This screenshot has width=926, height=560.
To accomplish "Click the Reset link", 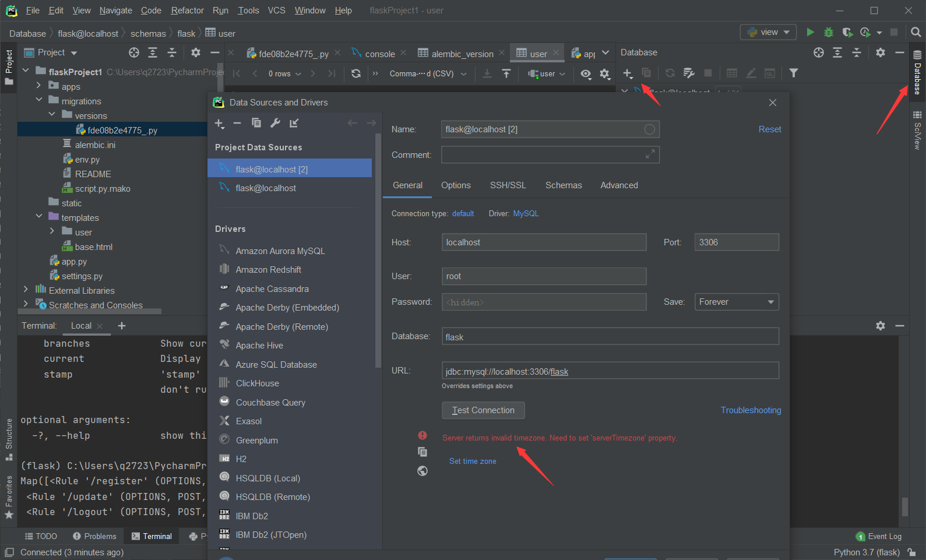I will (770, 129).
